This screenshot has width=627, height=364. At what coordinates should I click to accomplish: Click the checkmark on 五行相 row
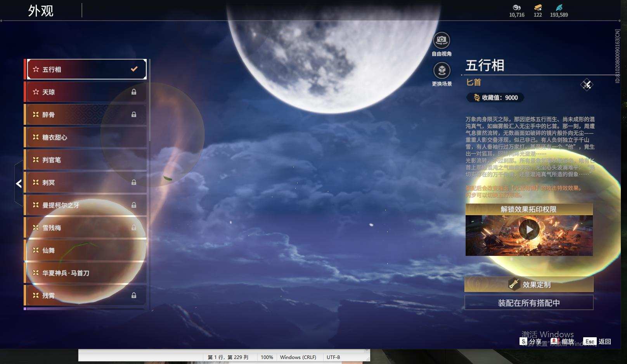(134, 69)
